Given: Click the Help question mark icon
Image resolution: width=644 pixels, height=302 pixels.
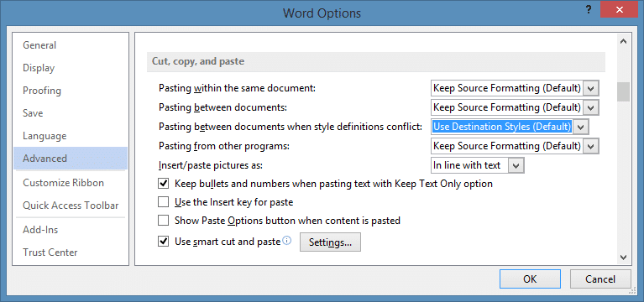Looking at the screenshot, I should (589, 9).
